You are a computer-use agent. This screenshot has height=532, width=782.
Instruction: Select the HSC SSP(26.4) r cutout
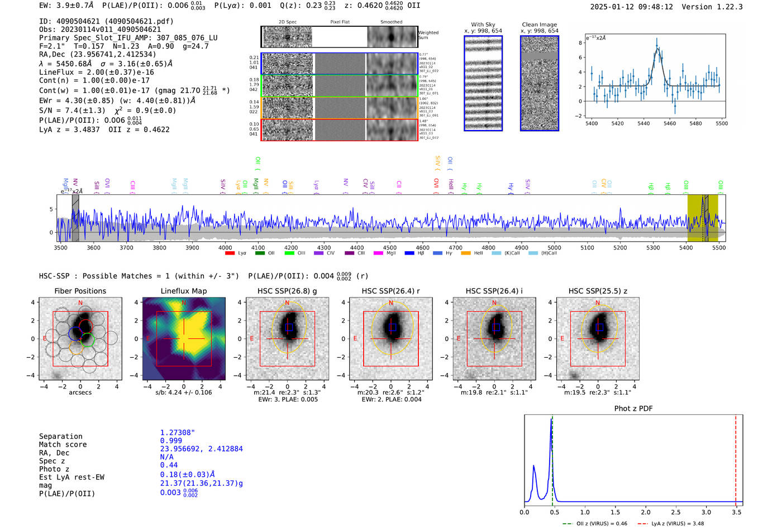point(391,338)
